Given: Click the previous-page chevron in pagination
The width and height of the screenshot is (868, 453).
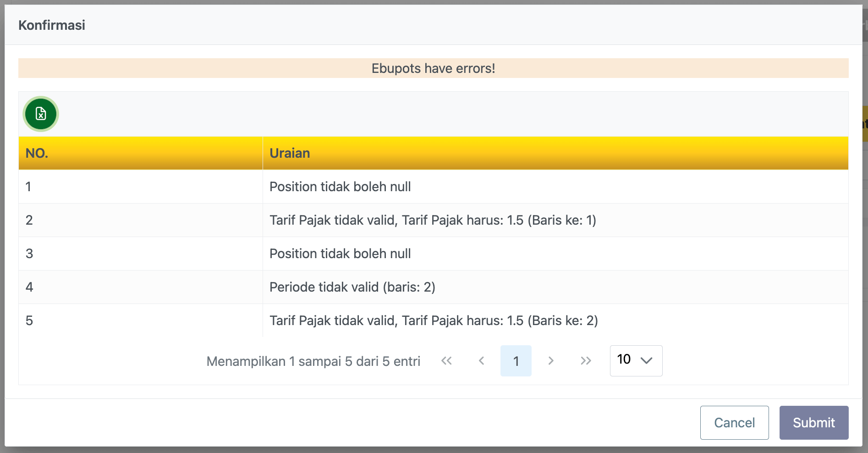Looking at the screenshot, I should pyautogui.click(x=482, y=361).
